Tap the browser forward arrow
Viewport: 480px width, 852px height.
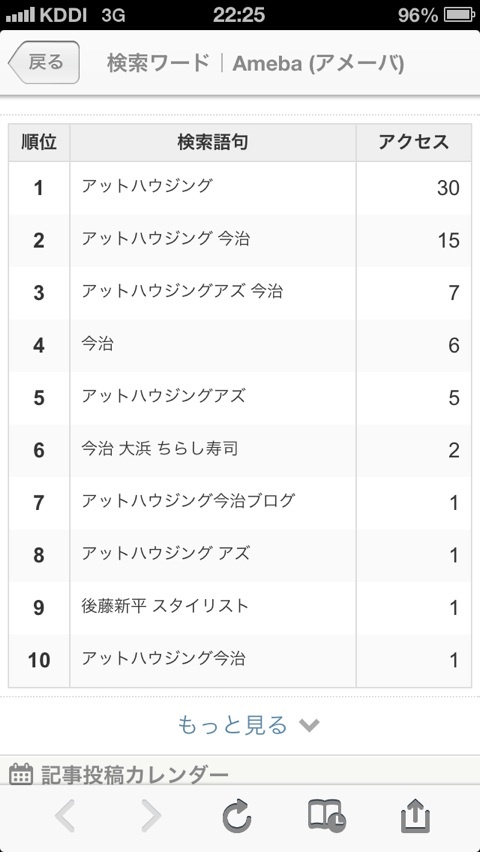pyautogui.click(x=151, y=816)
